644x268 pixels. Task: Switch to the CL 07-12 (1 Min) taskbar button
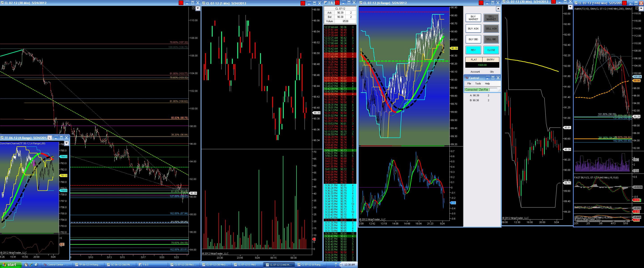click(x=247, y=265)
